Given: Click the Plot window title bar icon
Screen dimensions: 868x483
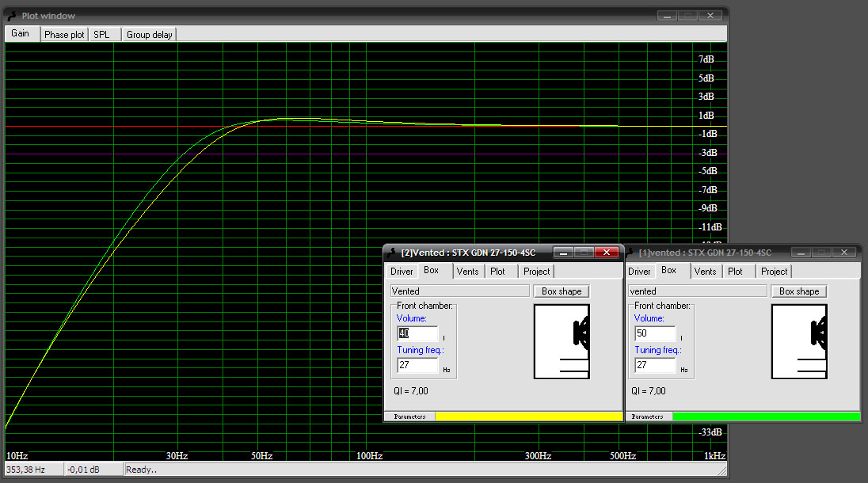Looking at the screenshot, I should pos(12,16).
